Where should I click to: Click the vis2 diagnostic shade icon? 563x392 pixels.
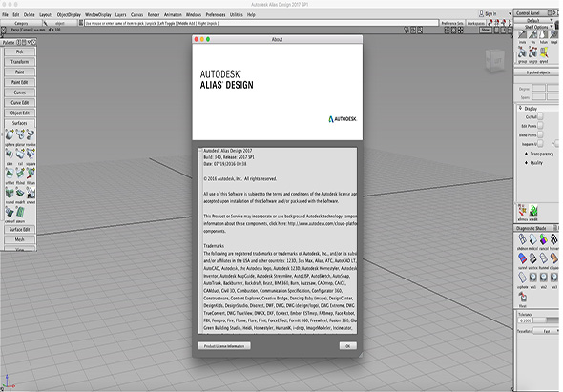click(544, 278)
